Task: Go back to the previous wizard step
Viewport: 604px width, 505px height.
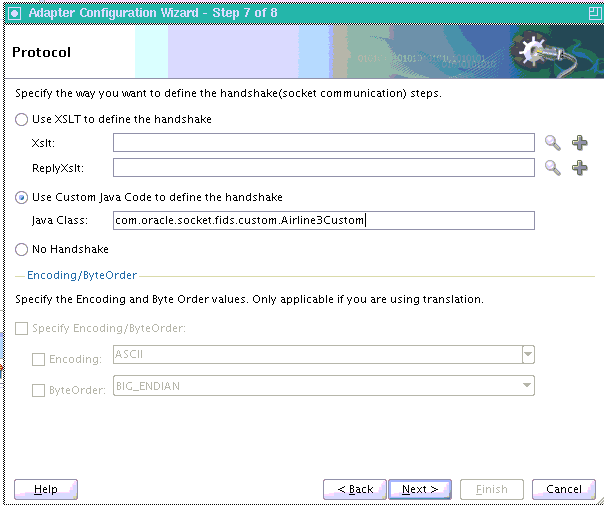Action: (355, 489)
